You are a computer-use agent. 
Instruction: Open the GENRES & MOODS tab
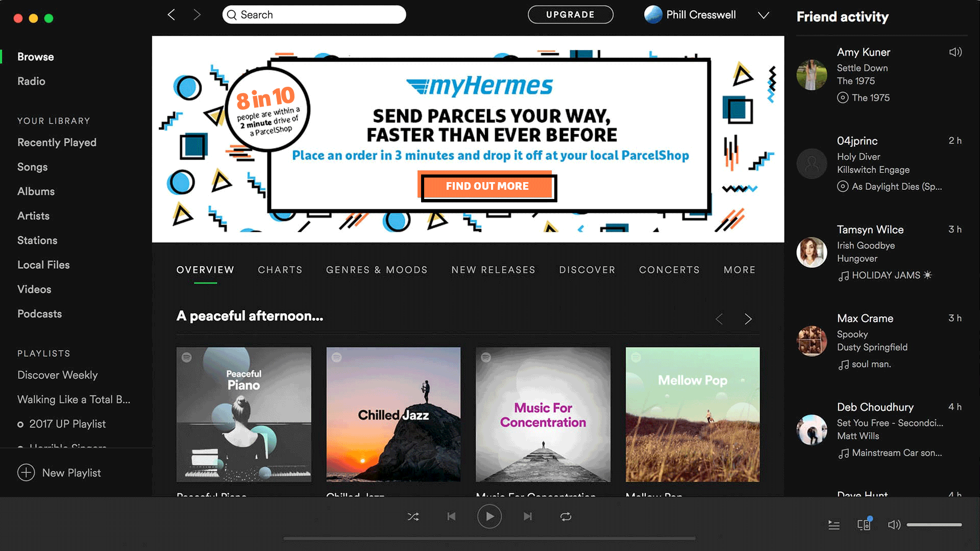pyautogui.click(x=377, y=270)
